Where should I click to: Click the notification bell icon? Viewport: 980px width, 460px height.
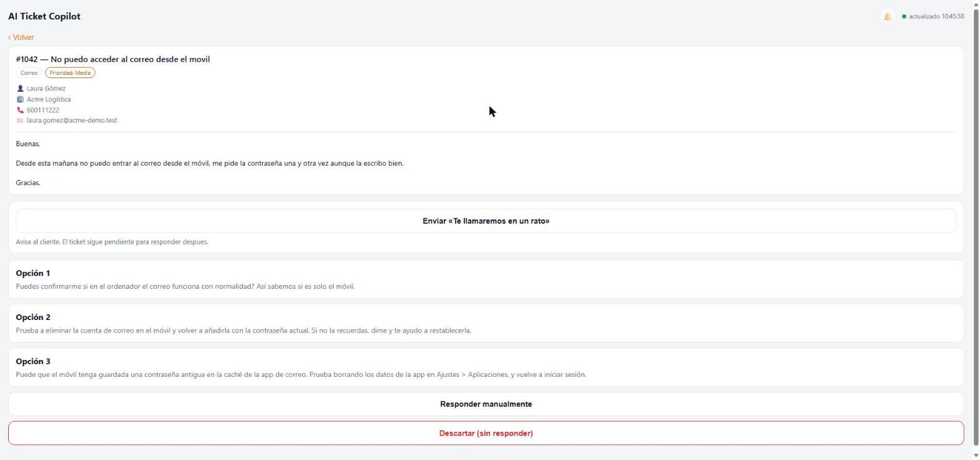point(887,17)
